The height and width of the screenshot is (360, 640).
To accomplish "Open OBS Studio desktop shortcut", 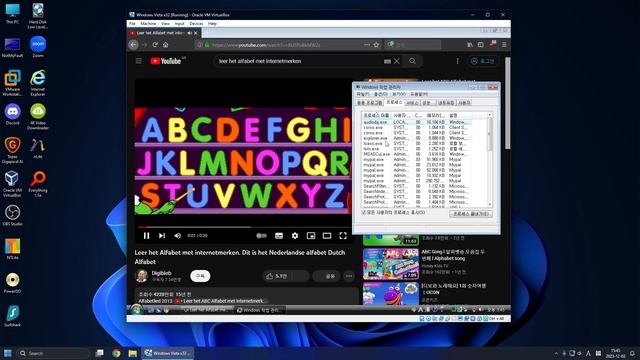I will pos(13,216).
